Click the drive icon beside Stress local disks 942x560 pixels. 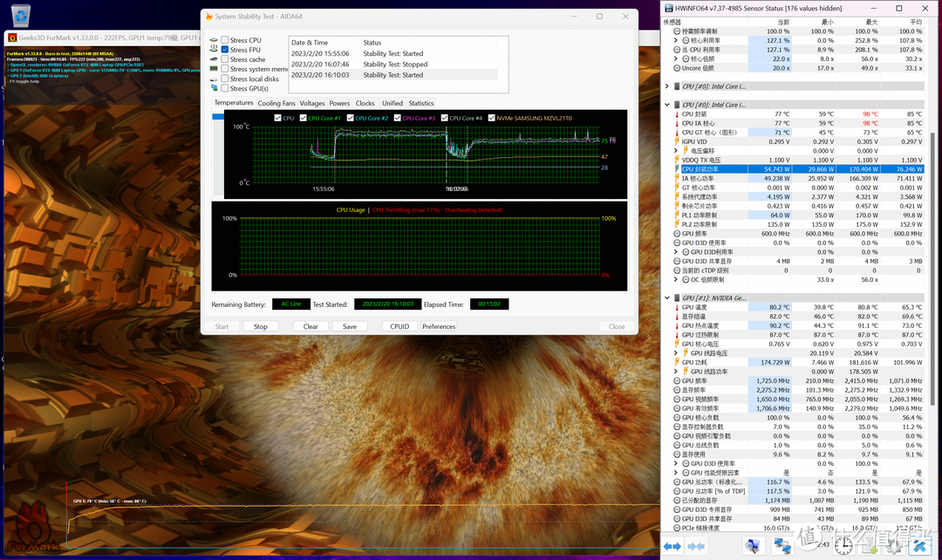[x=214, y=79]
